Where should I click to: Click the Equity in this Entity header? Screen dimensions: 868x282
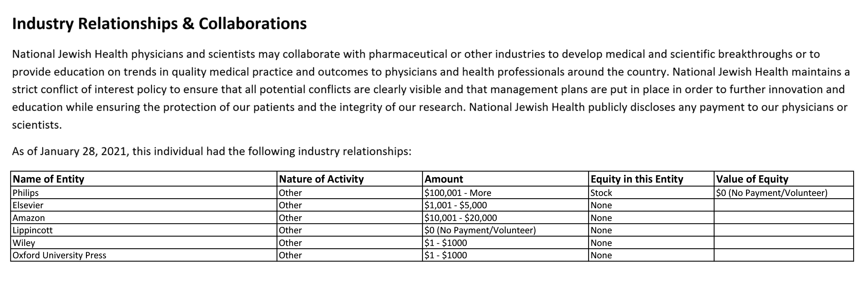[x=636, y=179]
